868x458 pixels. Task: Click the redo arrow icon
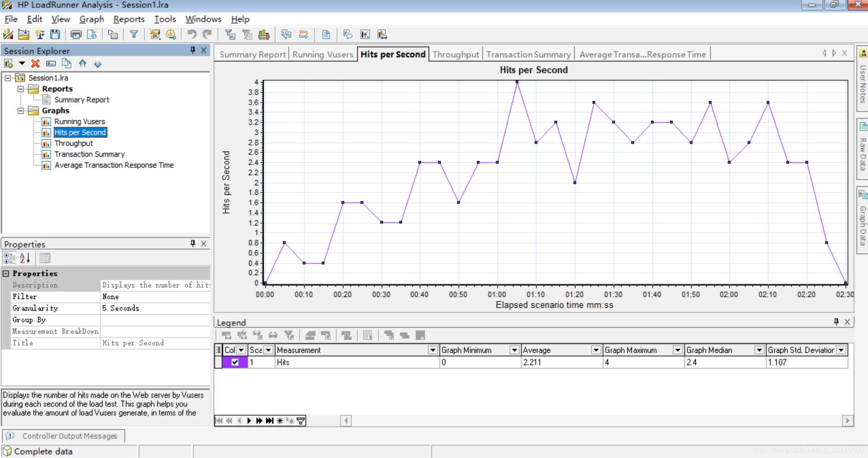point(207,34)
